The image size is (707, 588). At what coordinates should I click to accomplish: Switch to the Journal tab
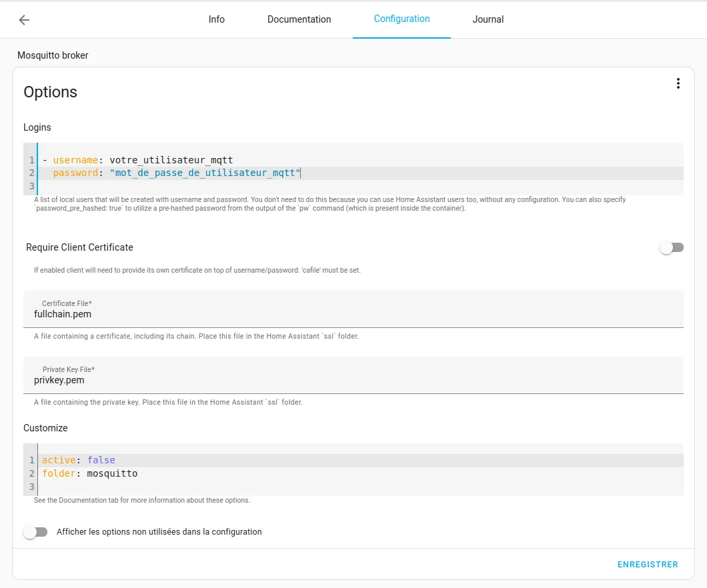point(488,19)
